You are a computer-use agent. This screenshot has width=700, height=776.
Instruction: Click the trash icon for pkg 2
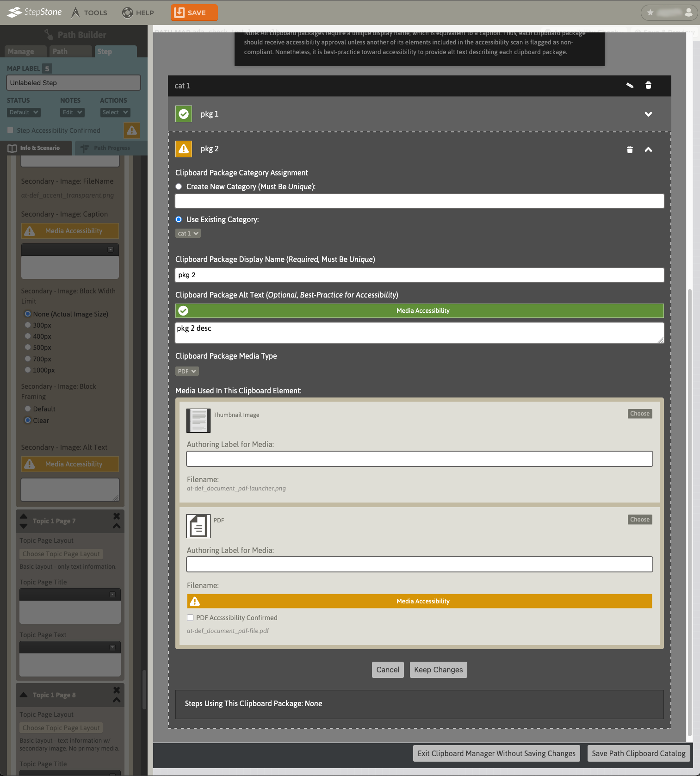click(630, 149)
